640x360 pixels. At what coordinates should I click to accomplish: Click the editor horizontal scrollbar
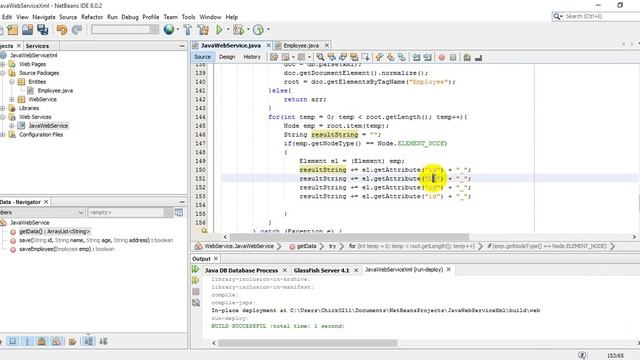tap(349, 237)
